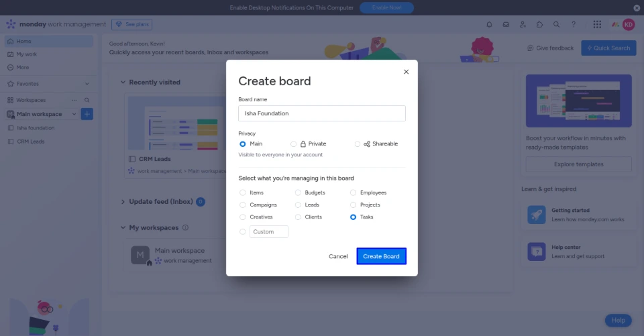This screenshot has height=336, width=644.
Task: Open My work in the sidebar
Action: [x=27, y=54]
